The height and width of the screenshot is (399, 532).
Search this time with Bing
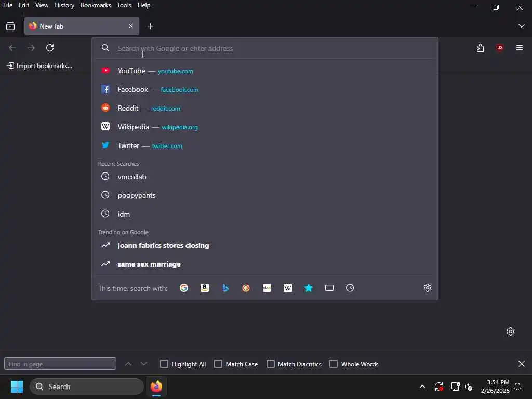[x=225, y=288]
